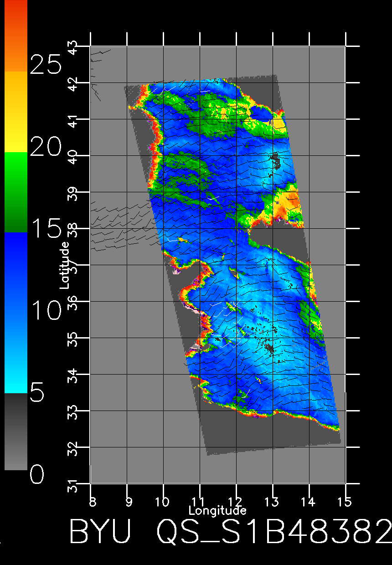Image resolution: width=392 pixels, height=565 pixels.
Task: Click latitude tick label 35
Action: (73, 339)
